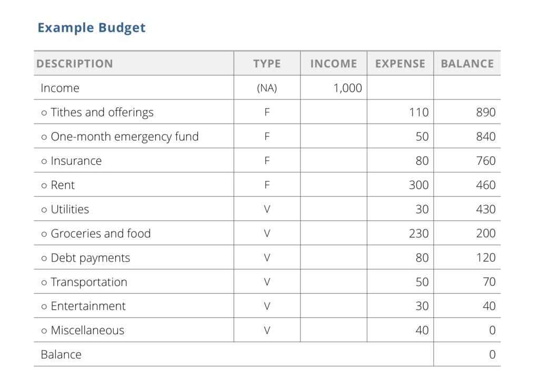
Task: Select the (NA) type cell
Action: [x=267, y=88]
